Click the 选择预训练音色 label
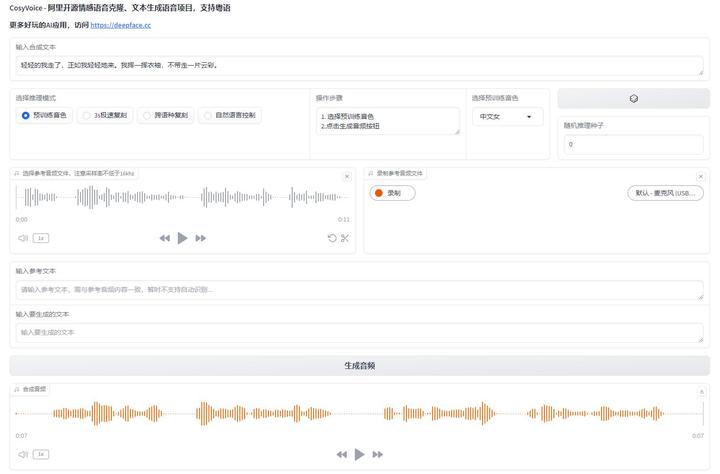 coord(495,98)
